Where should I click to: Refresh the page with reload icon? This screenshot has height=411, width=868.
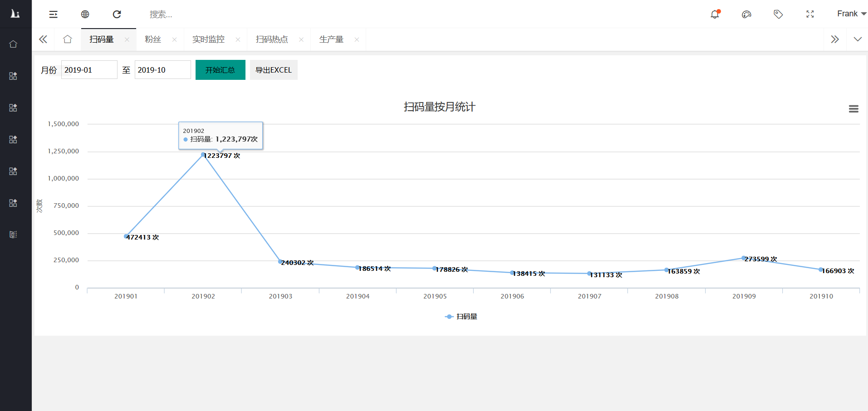pos(117,15)
